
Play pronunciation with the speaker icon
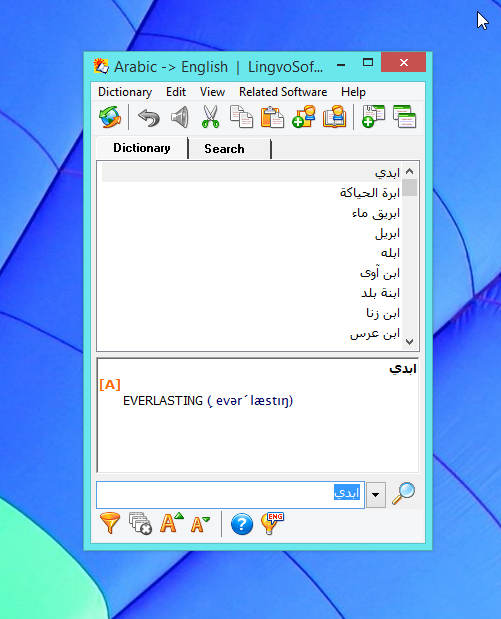180,117
